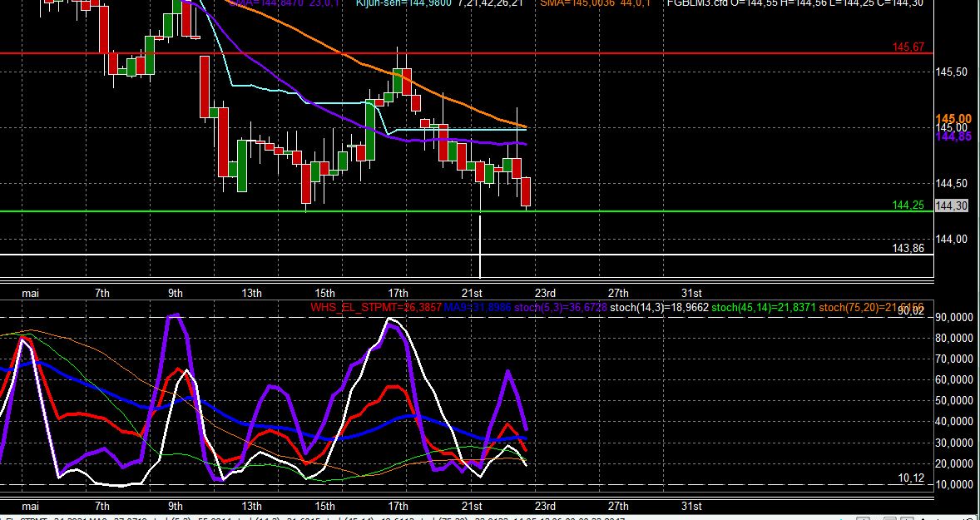Click the current price tag 144,30
The image size is (980, 520).
click(952, 206)
